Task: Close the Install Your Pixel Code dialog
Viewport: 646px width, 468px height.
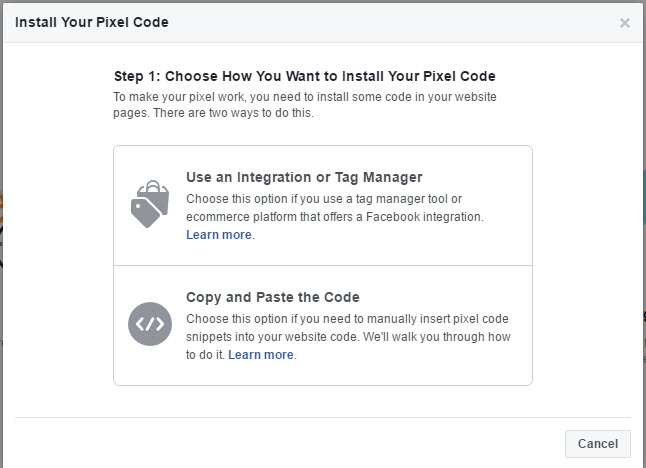Action: 625,23
